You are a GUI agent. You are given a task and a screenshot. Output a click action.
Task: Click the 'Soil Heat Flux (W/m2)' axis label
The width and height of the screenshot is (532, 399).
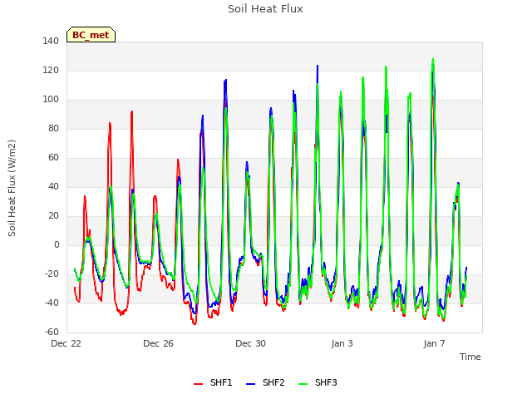(12, 188)
